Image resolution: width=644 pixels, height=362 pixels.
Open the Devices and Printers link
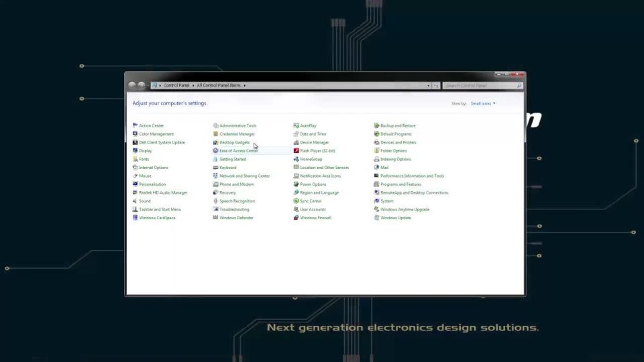(x=398, y=142)
